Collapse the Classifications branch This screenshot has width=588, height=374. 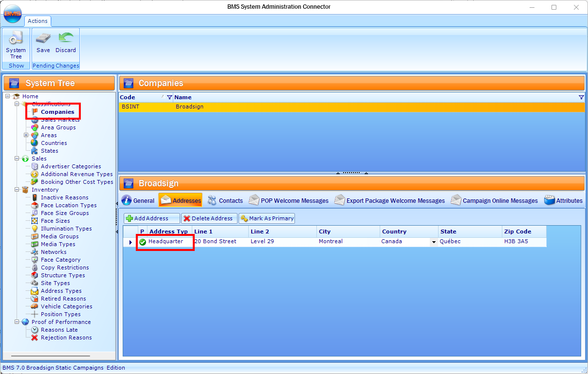point(17,104)
